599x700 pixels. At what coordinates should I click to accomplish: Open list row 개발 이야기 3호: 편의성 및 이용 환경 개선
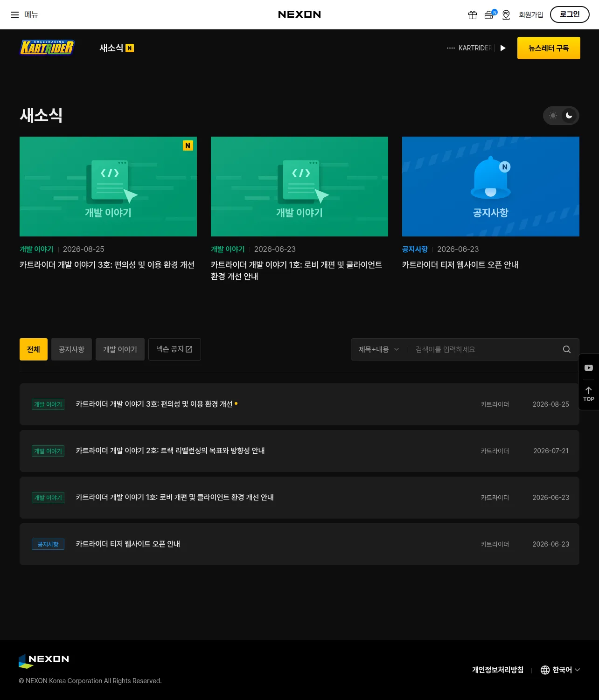click(299, 404)
